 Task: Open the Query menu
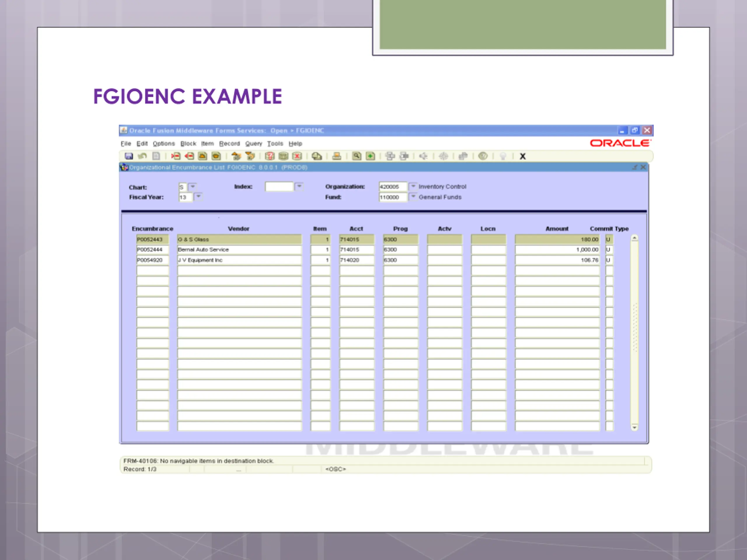point(254,143)
